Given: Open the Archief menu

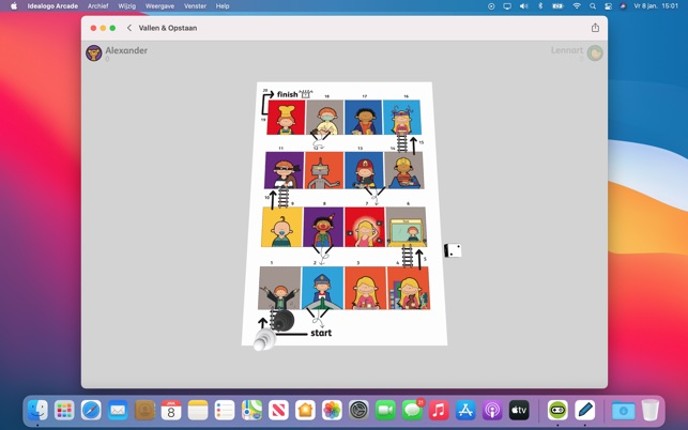Looking at the screenshot, I should click(x=98, y=5).
